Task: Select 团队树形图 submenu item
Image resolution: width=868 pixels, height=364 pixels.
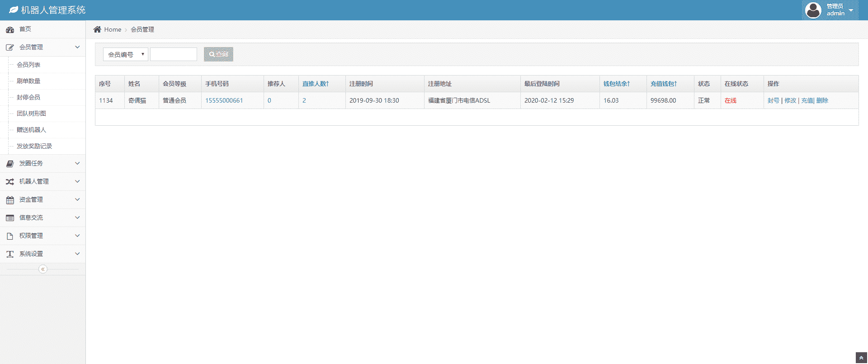Action: (31, 113)
